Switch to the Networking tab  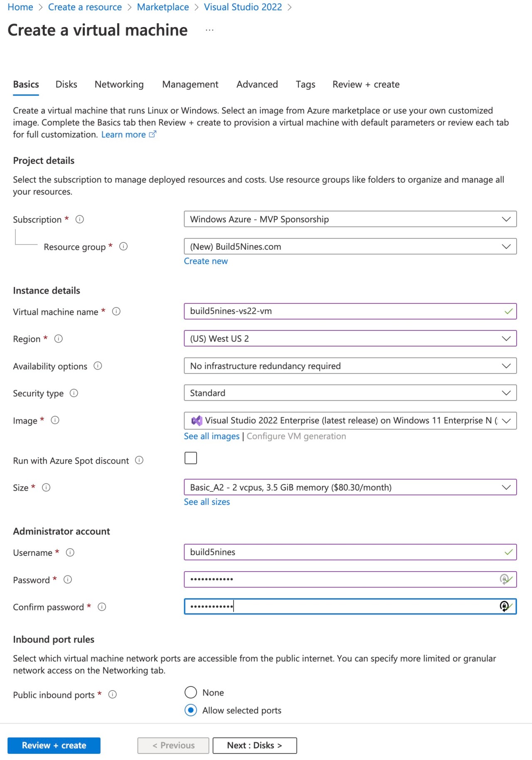(118, 84)
